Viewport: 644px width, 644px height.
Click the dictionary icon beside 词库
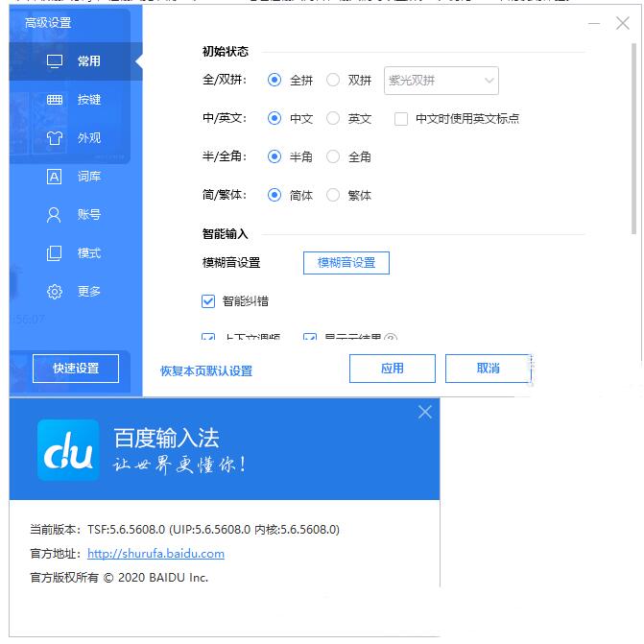point(54,177)
